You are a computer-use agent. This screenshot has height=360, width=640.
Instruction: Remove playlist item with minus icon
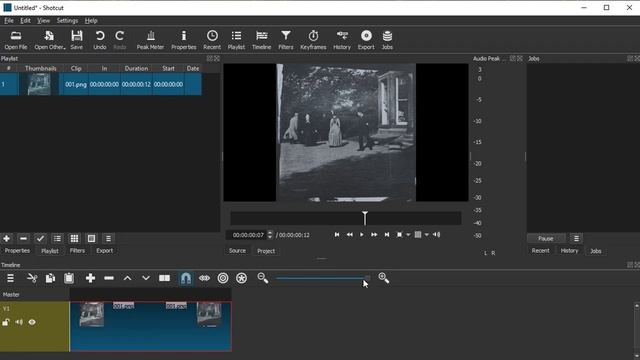pos(23,238)
